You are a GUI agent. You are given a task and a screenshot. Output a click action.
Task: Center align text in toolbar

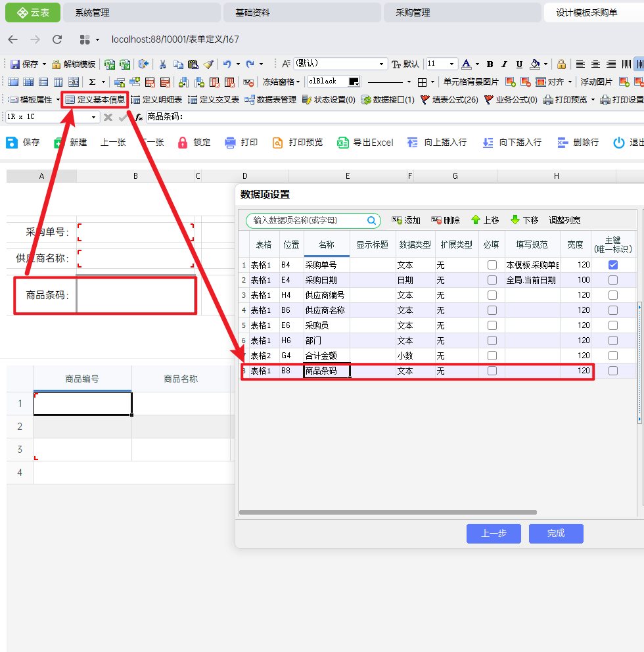point(596,64)
